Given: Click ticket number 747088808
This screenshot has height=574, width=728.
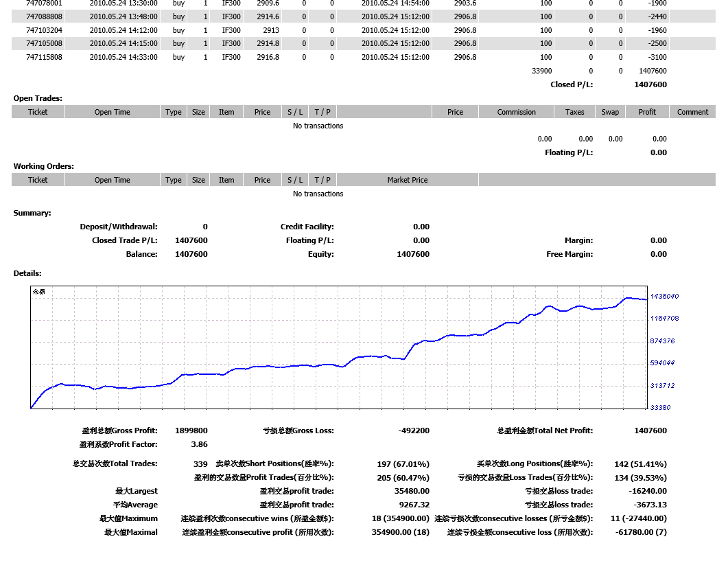Looking at the screenshot, I should [x=44, y=16].
